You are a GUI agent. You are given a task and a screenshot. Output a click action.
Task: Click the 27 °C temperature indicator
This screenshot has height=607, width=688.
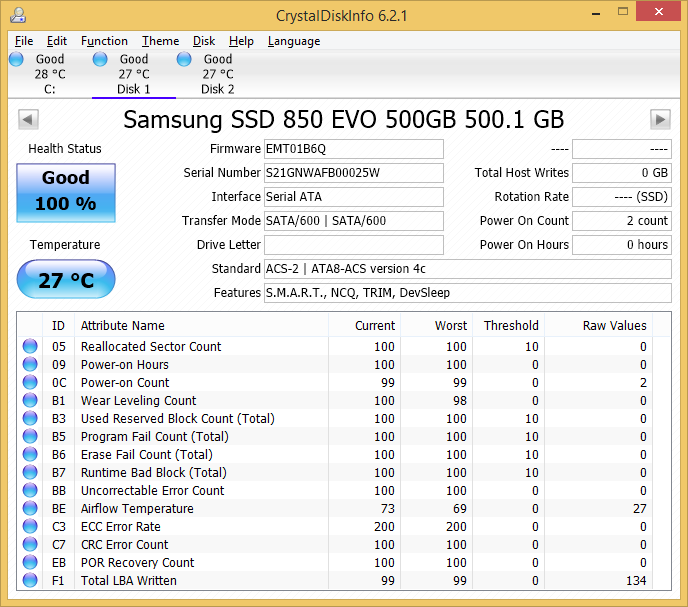(x=66, y=280)
